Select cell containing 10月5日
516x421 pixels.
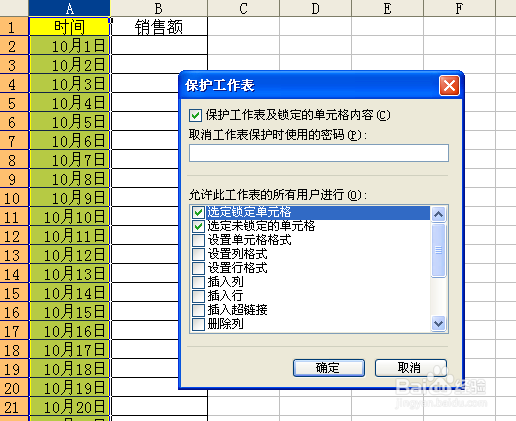pyautogui.click(x=69, y=121)
